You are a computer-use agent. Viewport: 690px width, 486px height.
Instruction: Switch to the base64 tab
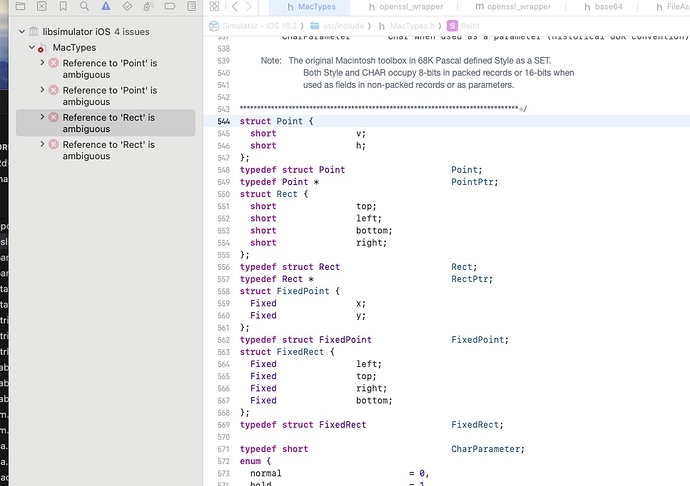pyautogui.click(x=603, y=7)
